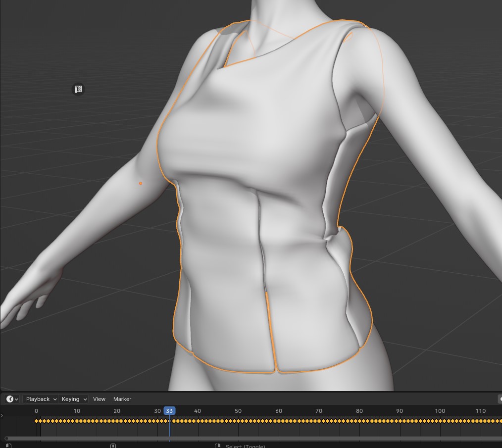Screen dimensions: 502x448
Task: Click the leftmost mouse hint icon in status bar
Action: 8,446
